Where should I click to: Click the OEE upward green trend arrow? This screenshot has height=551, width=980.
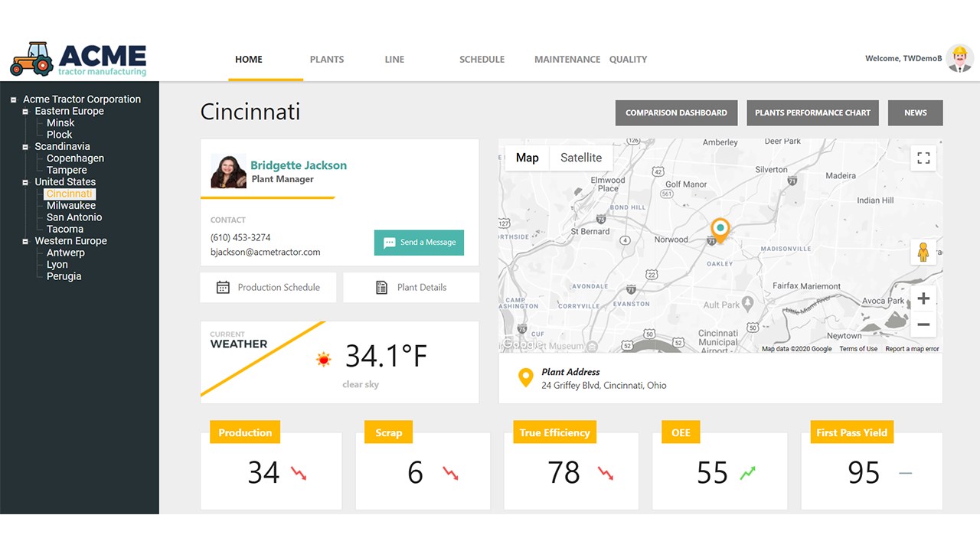point(747,473)
